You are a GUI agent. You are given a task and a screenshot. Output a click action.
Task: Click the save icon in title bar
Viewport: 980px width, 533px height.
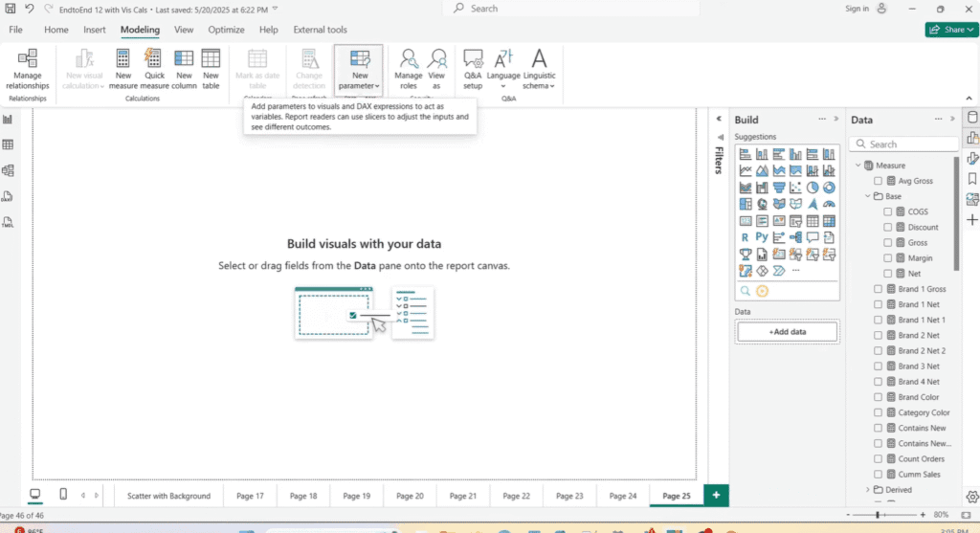click(x=10, y=9)
